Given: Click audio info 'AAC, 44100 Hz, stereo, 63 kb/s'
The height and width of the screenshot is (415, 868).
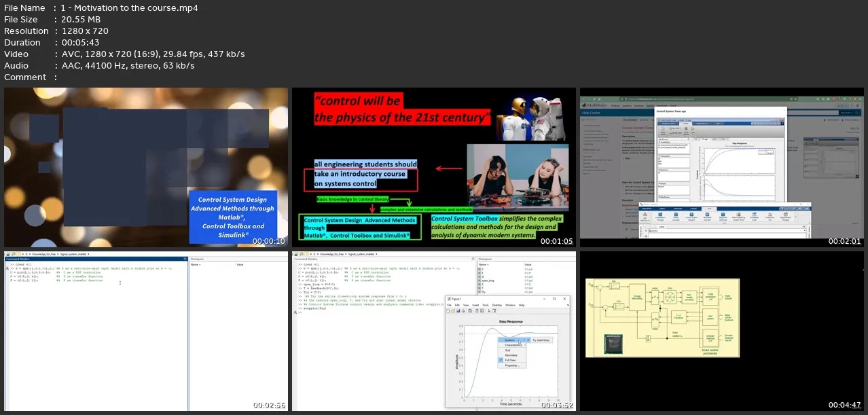Looking at the screenshot, I should (x=128, y=66).
